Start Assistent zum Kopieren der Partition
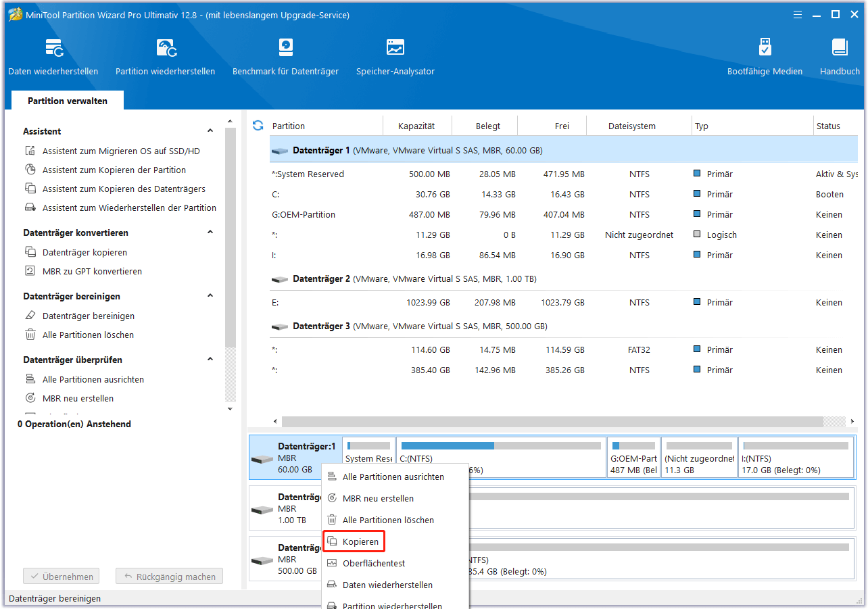Image resolution: width=868 pixels, height=609 pixels. coord(114,170)
